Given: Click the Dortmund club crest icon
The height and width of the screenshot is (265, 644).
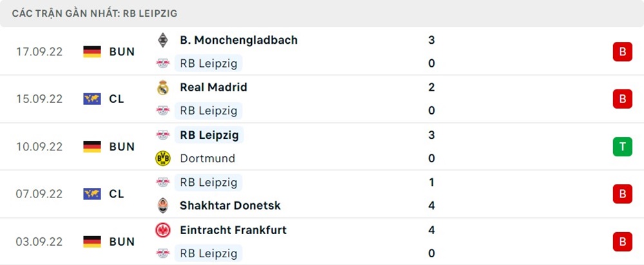Looking at the screenshot, I should (x=163, y=158).
